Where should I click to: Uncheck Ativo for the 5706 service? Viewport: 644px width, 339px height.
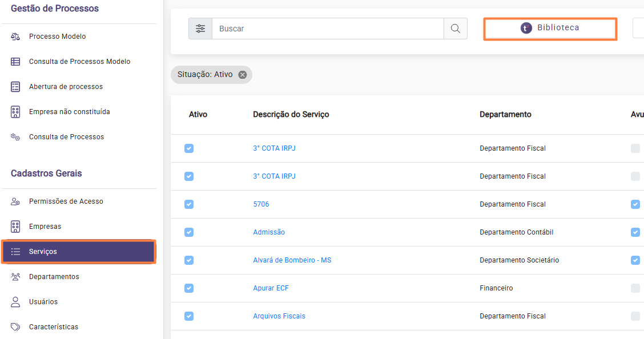(x=189, y=204)
